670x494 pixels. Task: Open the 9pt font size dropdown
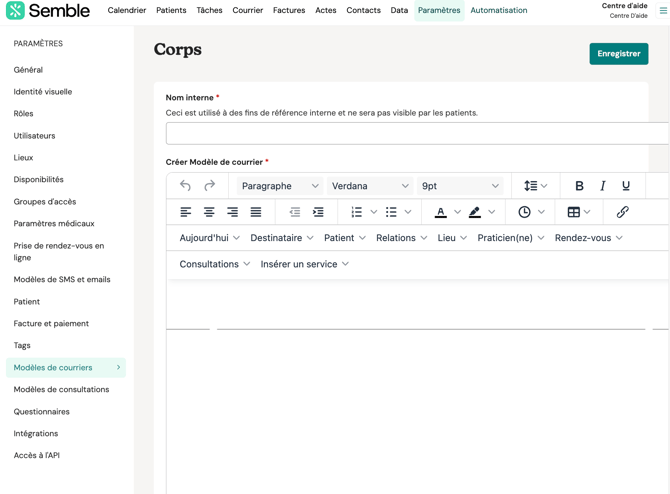click(x=460, y=186)
